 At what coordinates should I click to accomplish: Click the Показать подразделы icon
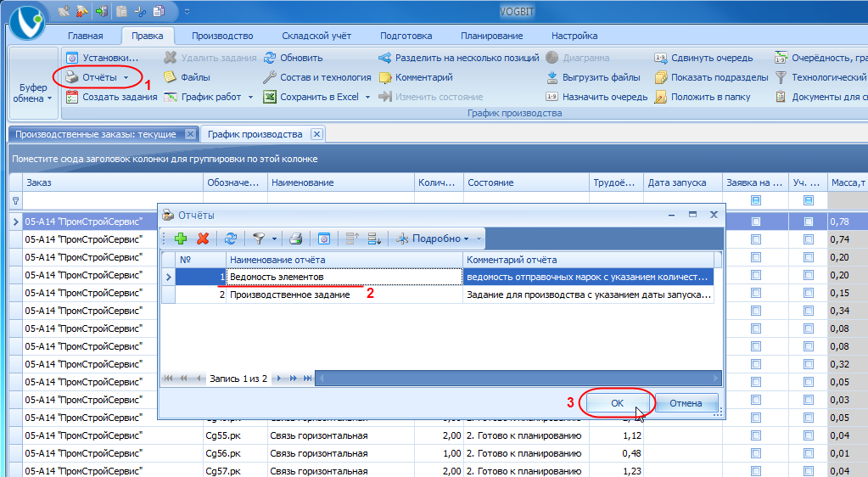[x=660, y=77]
